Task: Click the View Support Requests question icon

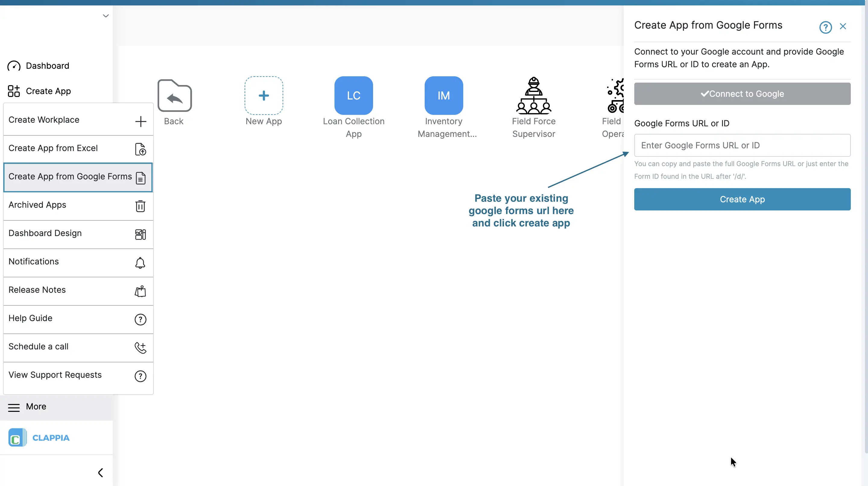Action: click(x=141, y=376)
